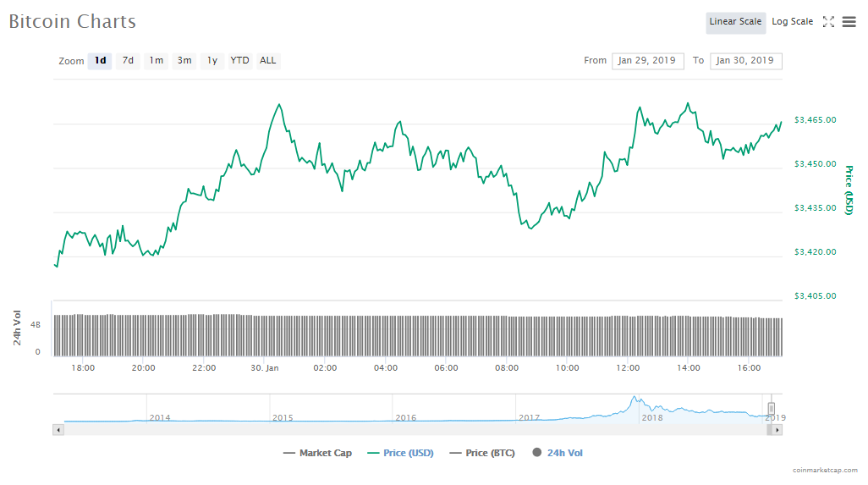Select the 7d zoom range
The width and height of the screenshot is (868, 485).
tap(128, 61)
